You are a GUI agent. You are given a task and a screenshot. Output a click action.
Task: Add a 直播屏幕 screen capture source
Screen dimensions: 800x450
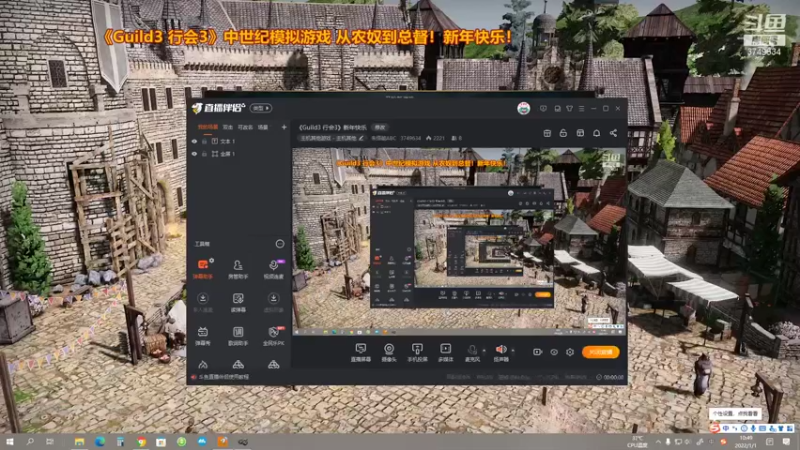click(361, 352)
